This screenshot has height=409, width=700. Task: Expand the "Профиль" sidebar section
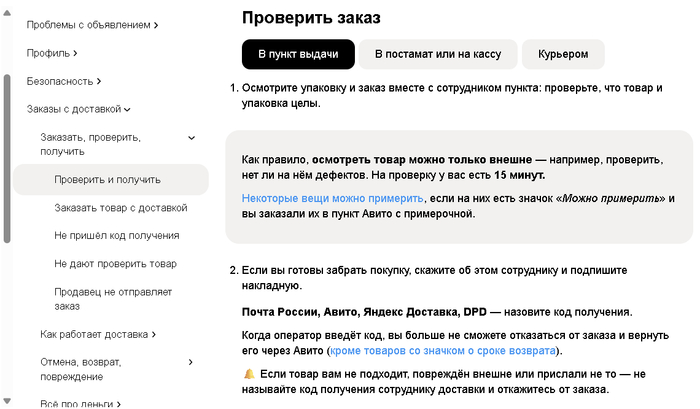tap(52, 52)
